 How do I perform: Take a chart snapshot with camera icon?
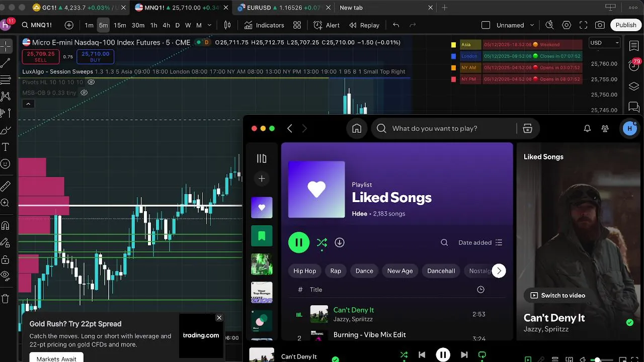click(600, 25)
